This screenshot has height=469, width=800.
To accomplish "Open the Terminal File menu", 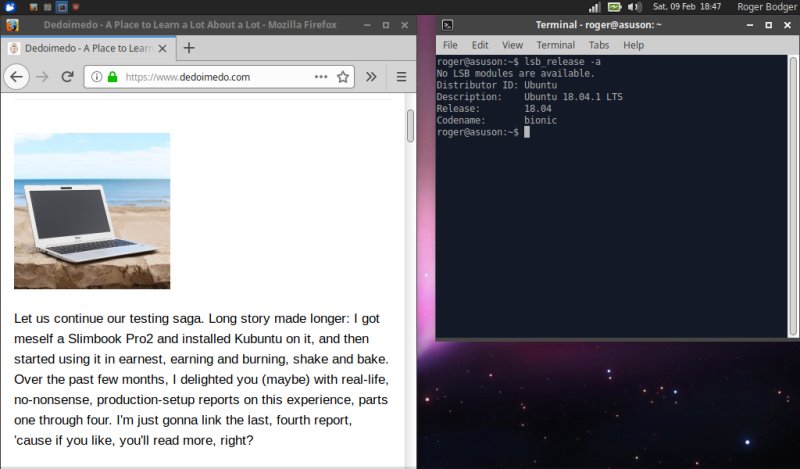I will coord(450,45).
